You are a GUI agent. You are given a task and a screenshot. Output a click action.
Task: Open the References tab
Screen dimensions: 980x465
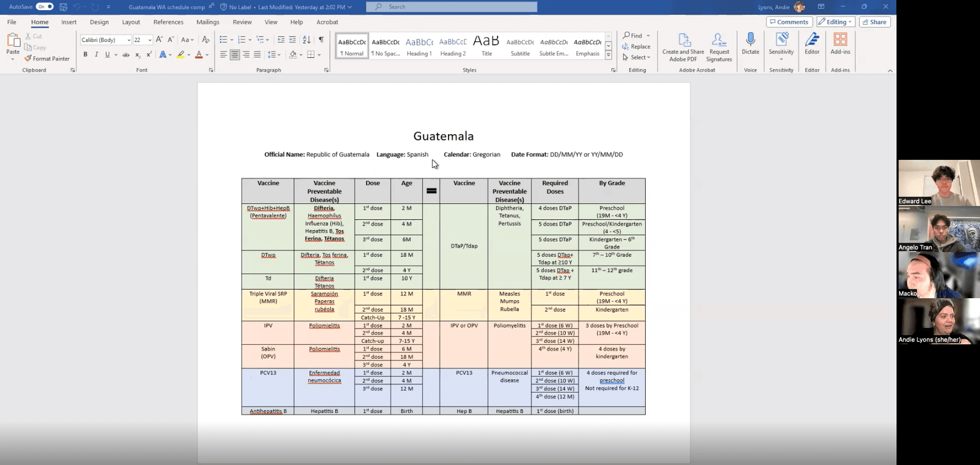[x=168, y=22]
